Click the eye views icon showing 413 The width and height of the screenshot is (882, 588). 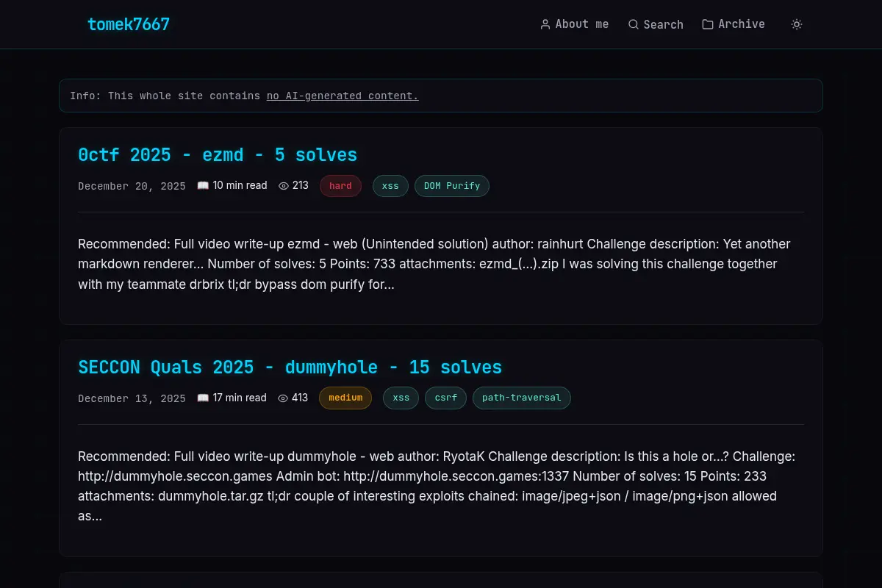tap(283, 398)
